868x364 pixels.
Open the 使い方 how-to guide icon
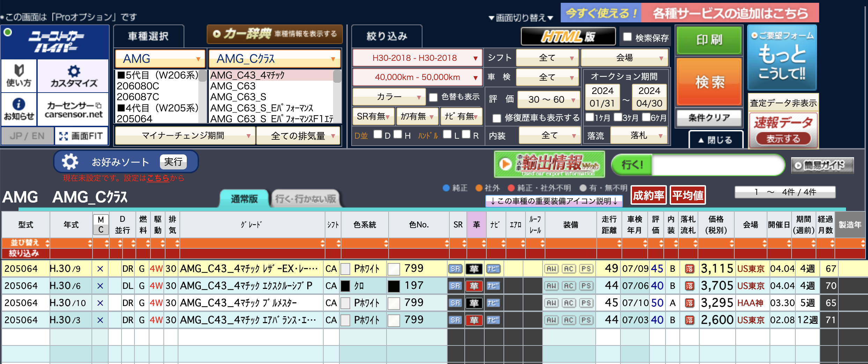click(x=19, y=75)
